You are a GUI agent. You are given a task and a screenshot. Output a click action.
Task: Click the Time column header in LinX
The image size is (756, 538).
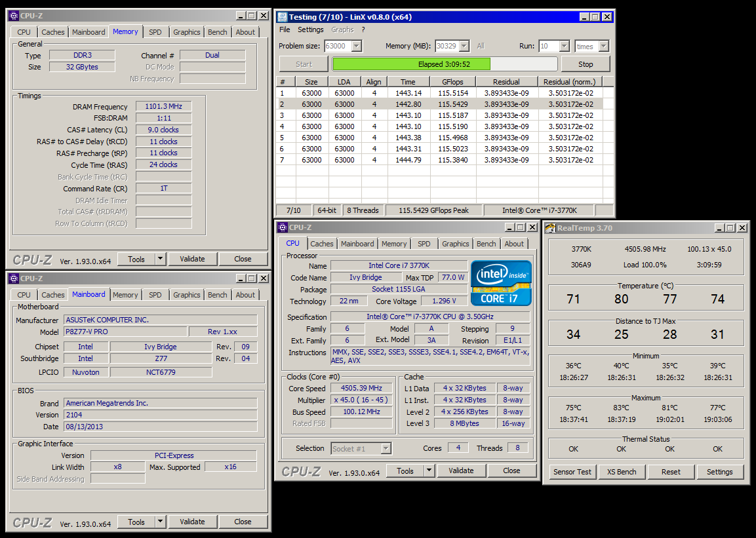[408, 82]
